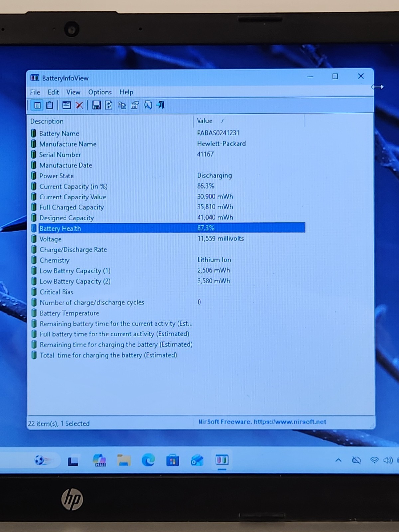This screenshot has height=532, width=399.
Task: Open the View menu
Action: 73,92
